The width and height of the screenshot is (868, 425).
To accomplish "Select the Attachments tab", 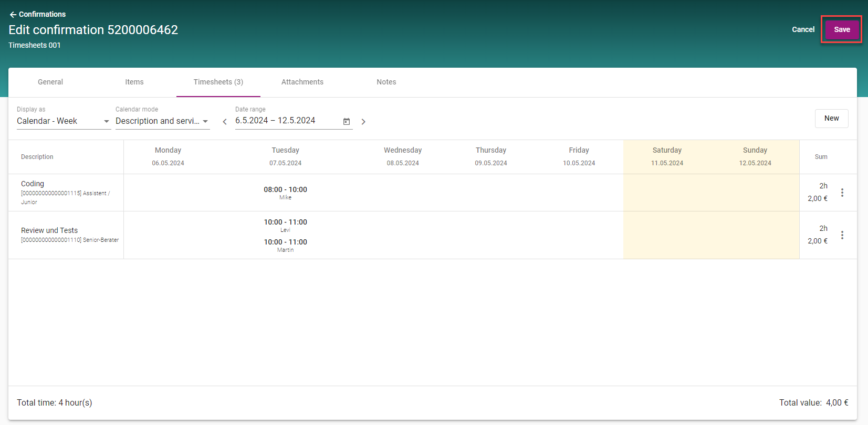I will [x=302, y=82].
